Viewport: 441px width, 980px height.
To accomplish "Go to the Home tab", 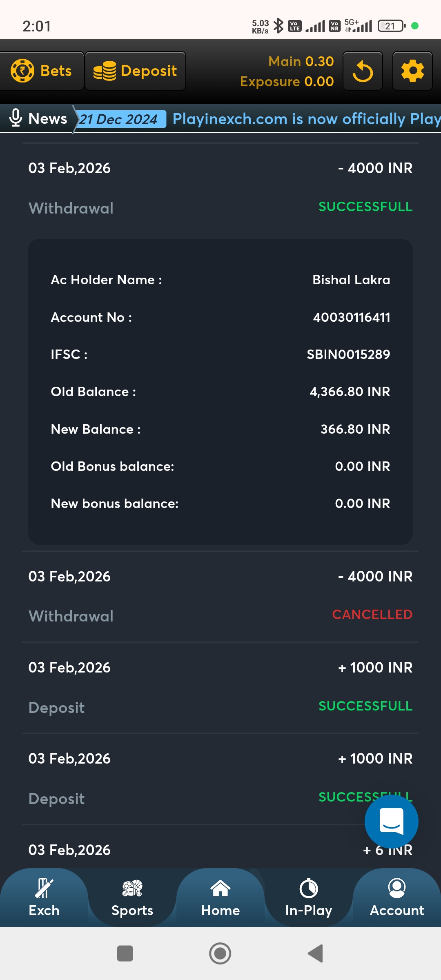I will pos(220,898).
